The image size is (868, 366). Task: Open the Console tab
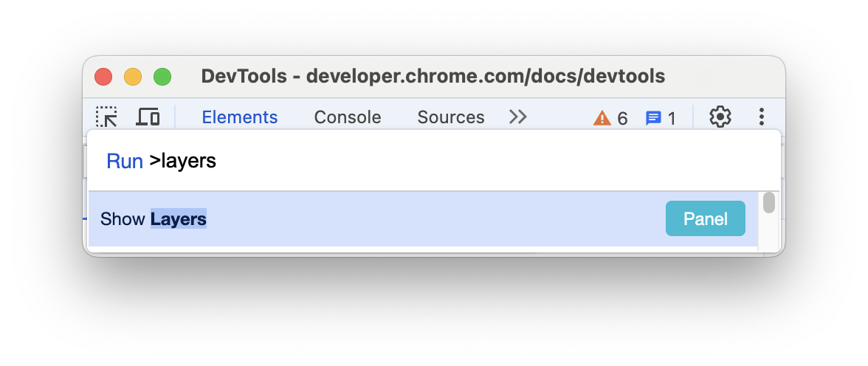(348, 117)
